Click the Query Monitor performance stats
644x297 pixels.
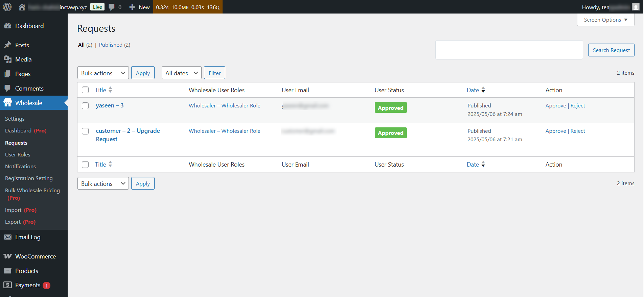coord(188,7)
